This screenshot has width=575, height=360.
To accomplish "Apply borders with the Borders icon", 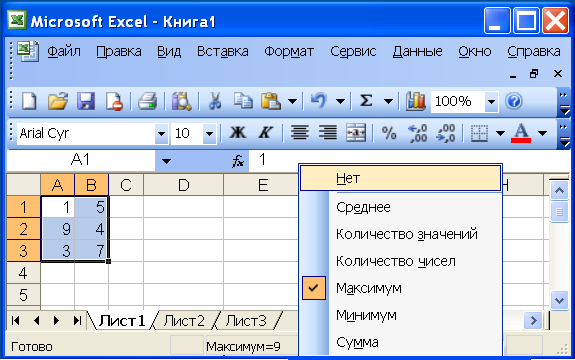I will [x=479, y=133].
